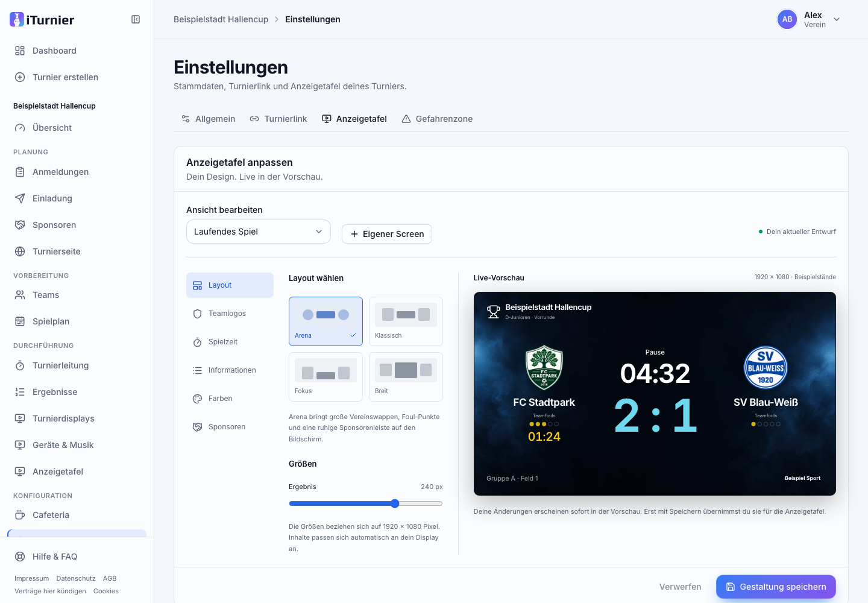
Task: Click the Turnierseite globe icon
Action: (20, 251)
